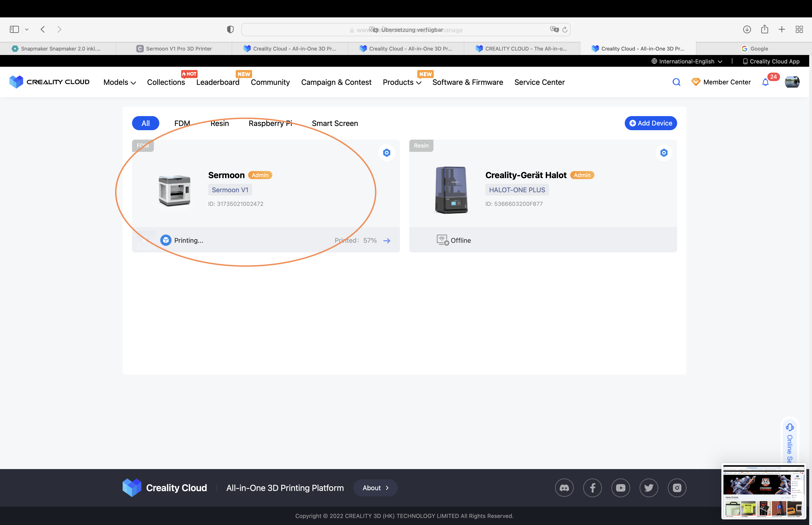
Task: Click the Add Device button
Action: 651,123
